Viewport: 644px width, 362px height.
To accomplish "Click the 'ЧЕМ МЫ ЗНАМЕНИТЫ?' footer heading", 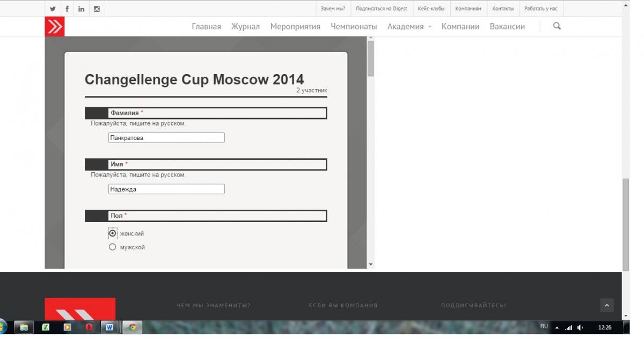I will coord(214,306).
